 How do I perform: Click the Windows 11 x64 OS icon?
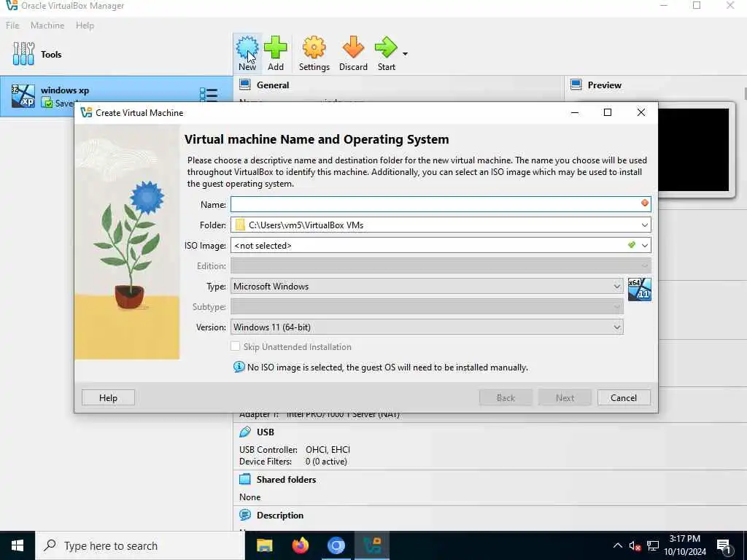(x=639, y=289)
